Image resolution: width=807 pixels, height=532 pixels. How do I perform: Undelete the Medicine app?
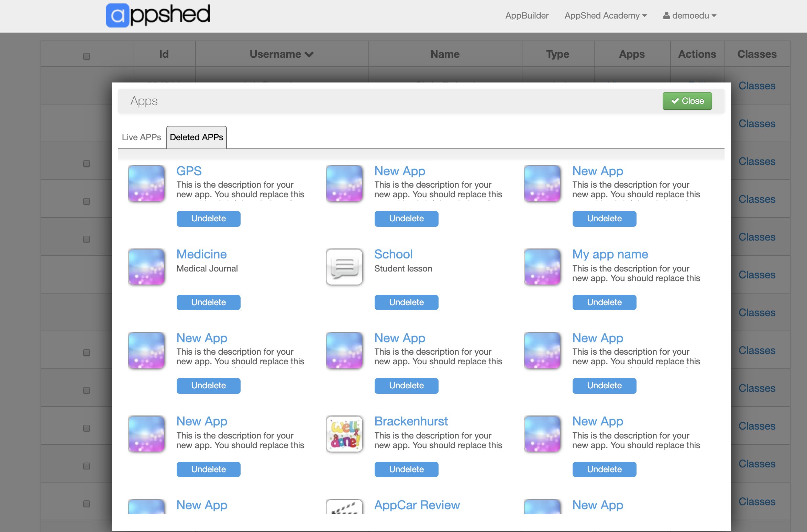pyautogui.click(x=208, y=302)
